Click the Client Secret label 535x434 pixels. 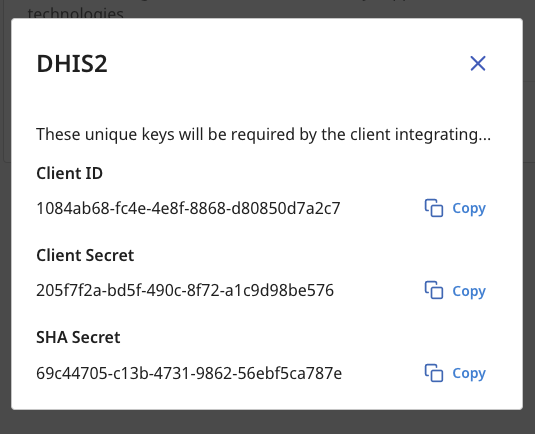coord(85,255)
